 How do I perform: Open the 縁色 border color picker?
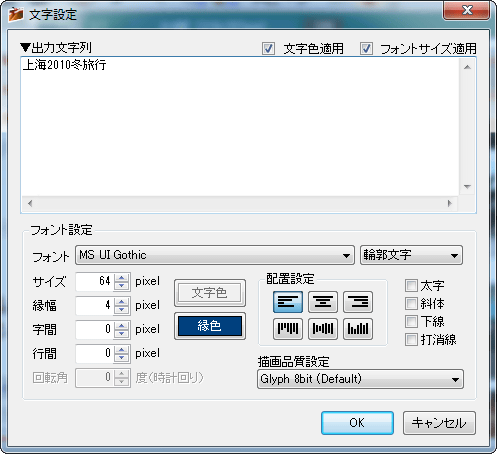click(x=210, y=326)
